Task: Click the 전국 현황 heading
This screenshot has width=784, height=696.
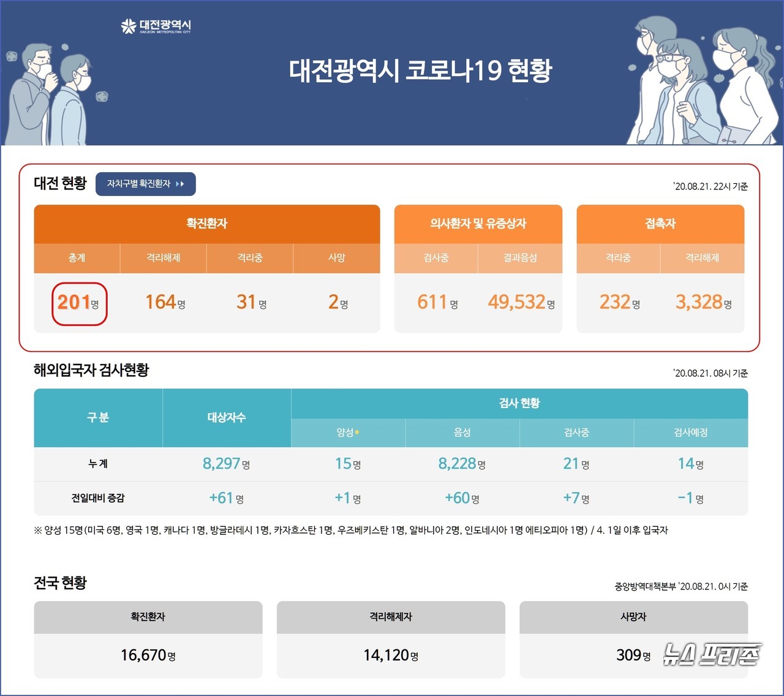Action: click(x=61, y=583)
